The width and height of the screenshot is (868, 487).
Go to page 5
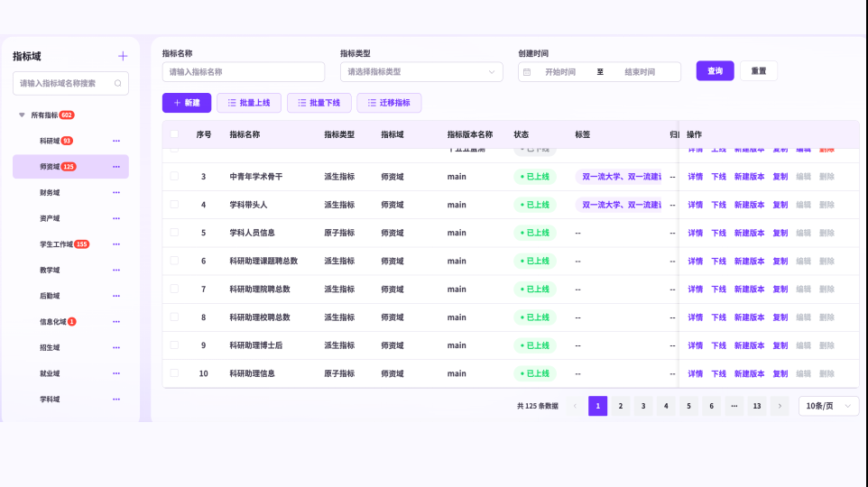tap(688, 406)
